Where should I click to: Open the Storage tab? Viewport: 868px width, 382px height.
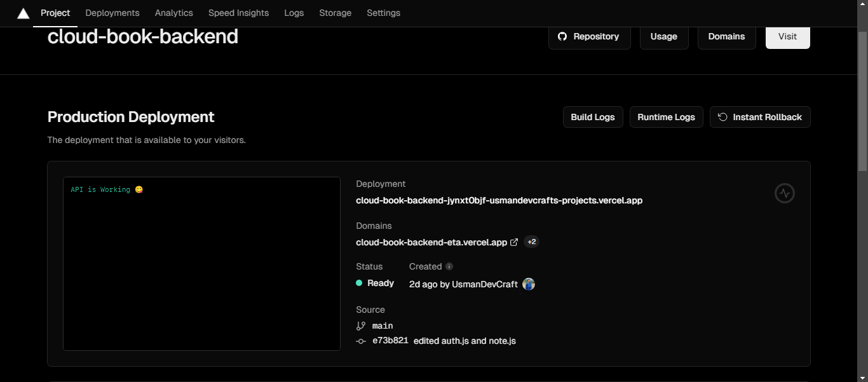click(335, 13)
